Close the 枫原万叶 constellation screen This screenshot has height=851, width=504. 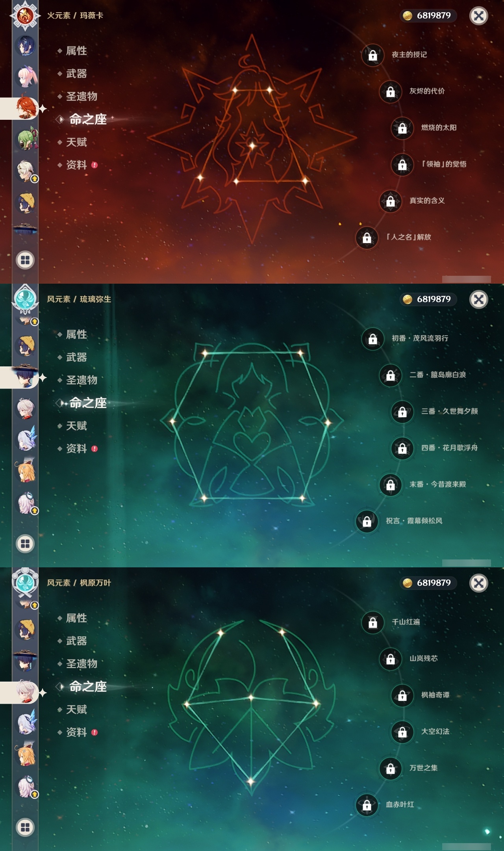(x=479, y=583)
